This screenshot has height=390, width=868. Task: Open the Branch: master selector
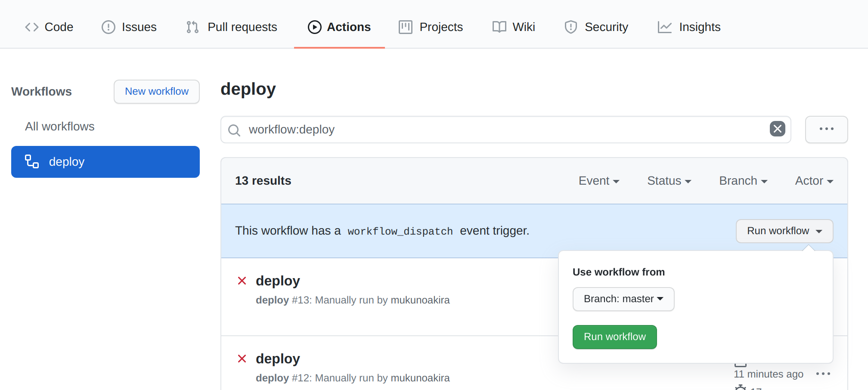pyautogui.click(x=623, y=299)
